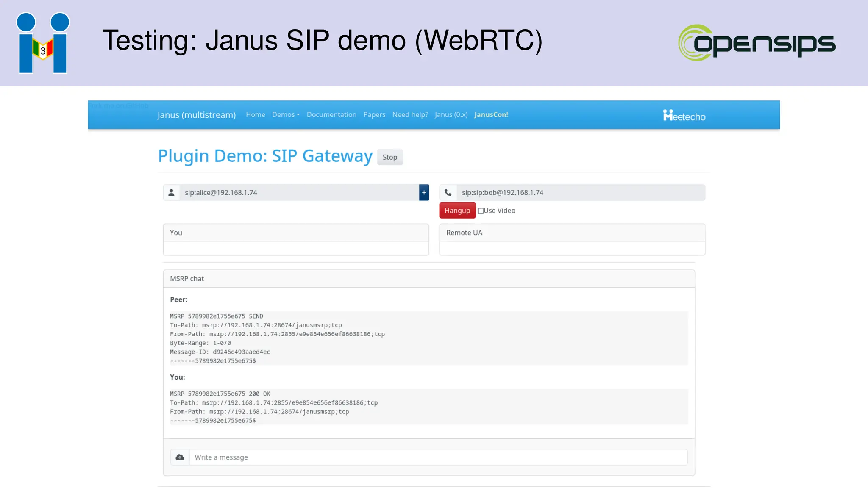The image size is (868, 488).
Task: Open the Janus (0.x) nav item
Action: tap(451, 114)
